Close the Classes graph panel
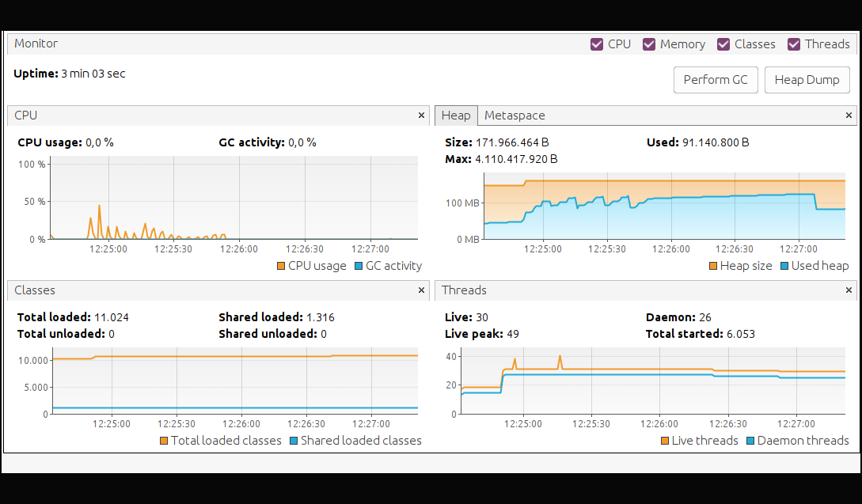862x504 pixels. (421, 290)
